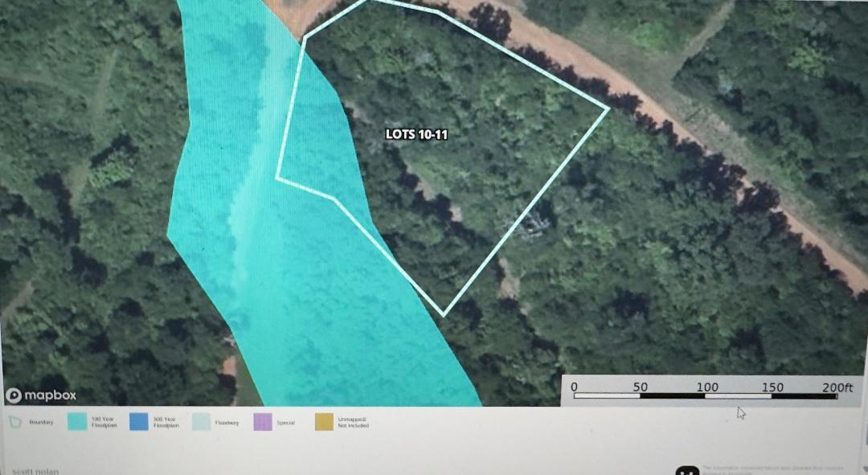This screenshot has width=868, height=475.
Task: Click the 500 Year Floodplain legend label
Action: 166,422
